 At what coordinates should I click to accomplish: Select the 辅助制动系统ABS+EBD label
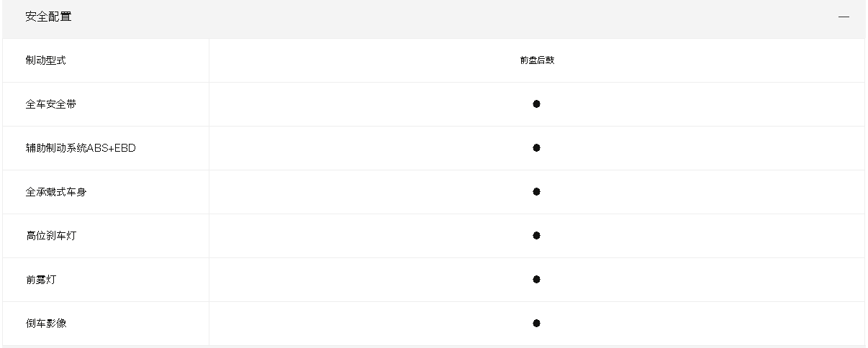pyautogui.click(x=81, y=148)
